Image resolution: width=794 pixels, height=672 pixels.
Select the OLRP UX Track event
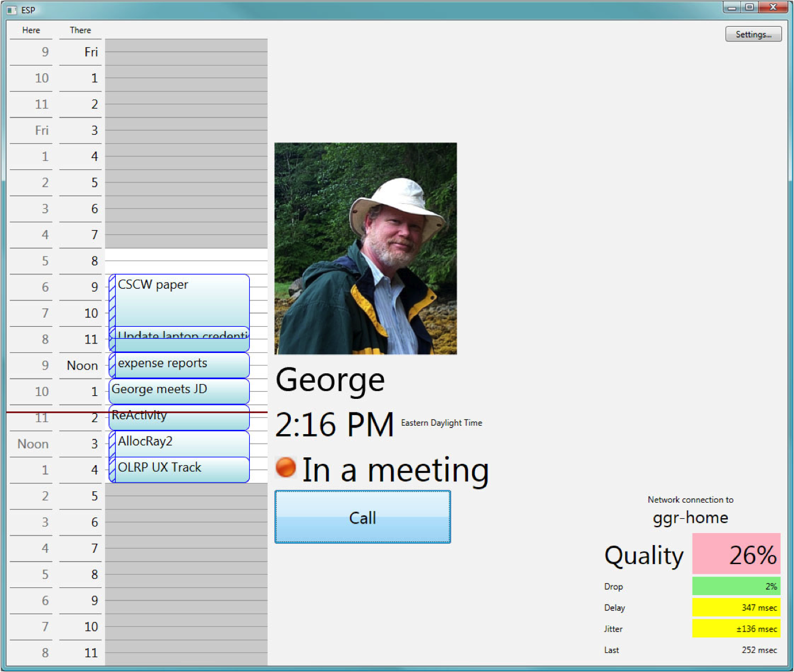click(x=179, y=469)
